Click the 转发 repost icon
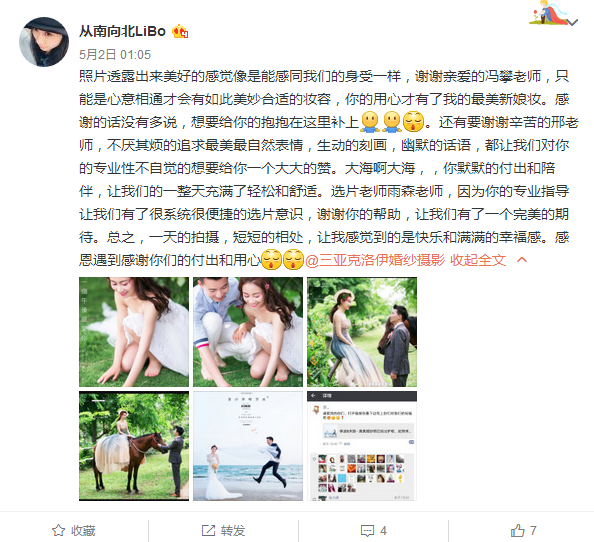 click(x=208, y=531)
